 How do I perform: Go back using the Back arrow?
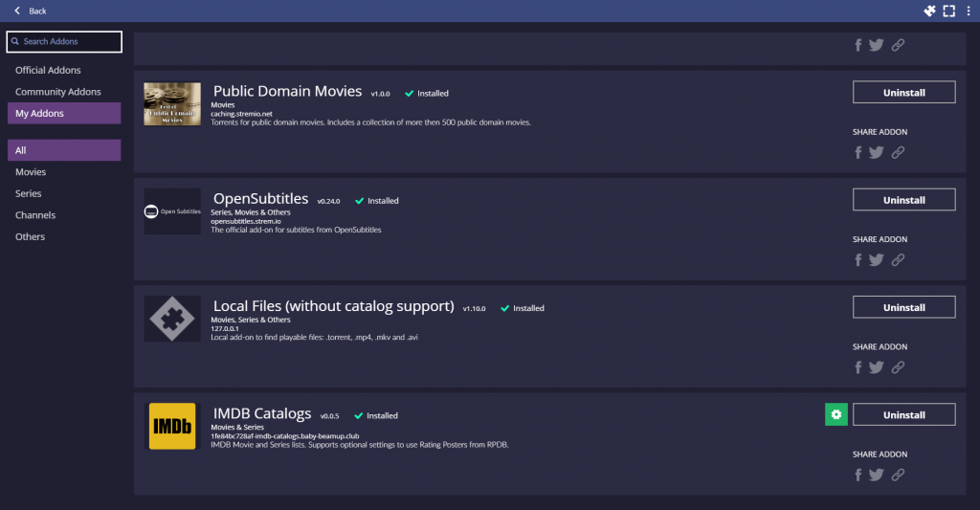(x=17, y=11)
